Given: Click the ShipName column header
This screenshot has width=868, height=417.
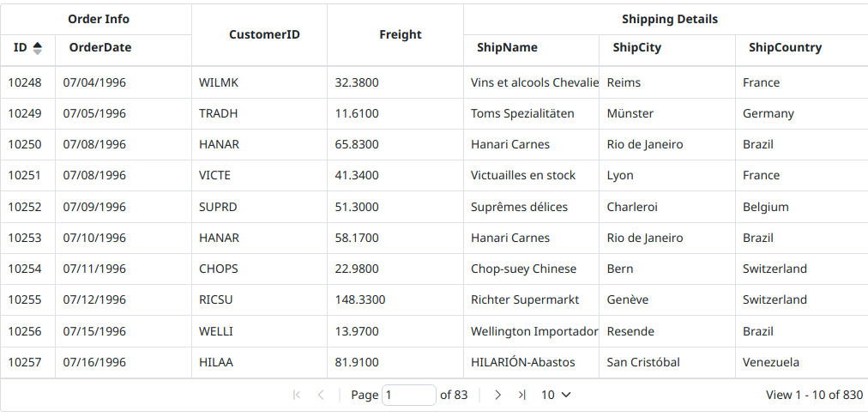Looking at the screenshot, I should tap(507, 48).
